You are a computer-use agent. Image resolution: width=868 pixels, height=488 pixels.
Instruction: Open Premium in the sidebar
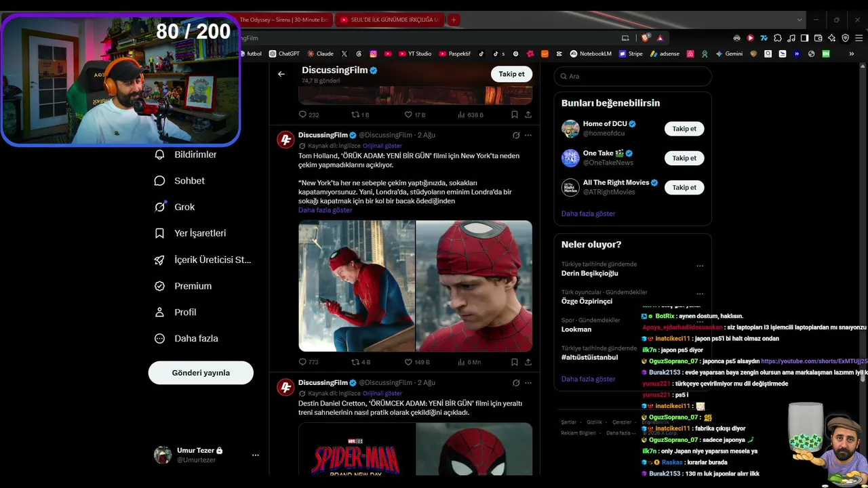pyautogui.click(x=183, y=286)
